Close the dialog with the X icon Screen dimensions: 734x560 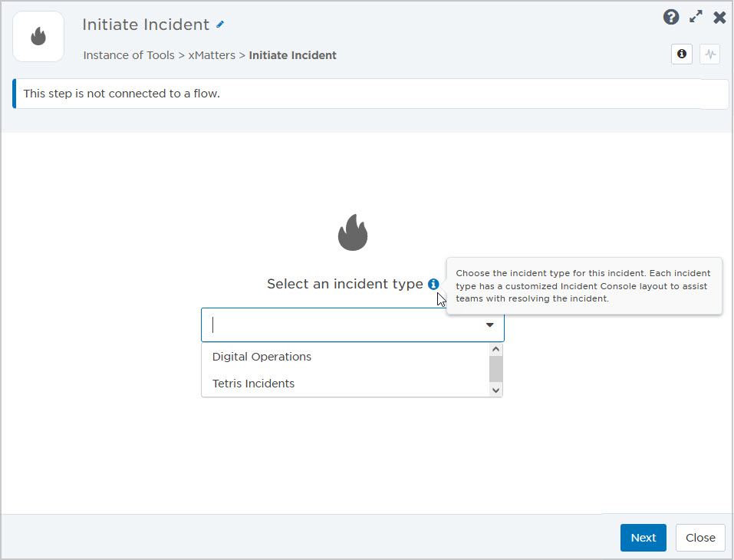719,18
